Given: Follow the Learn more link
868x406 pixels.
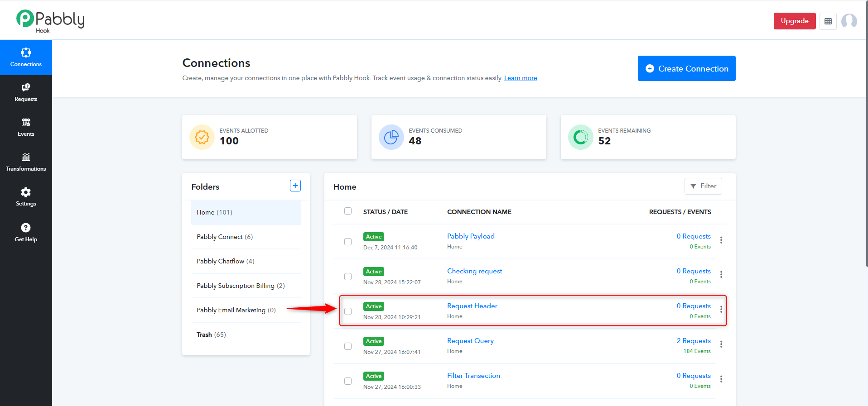Looking at the screenshot, I should 521,78.
